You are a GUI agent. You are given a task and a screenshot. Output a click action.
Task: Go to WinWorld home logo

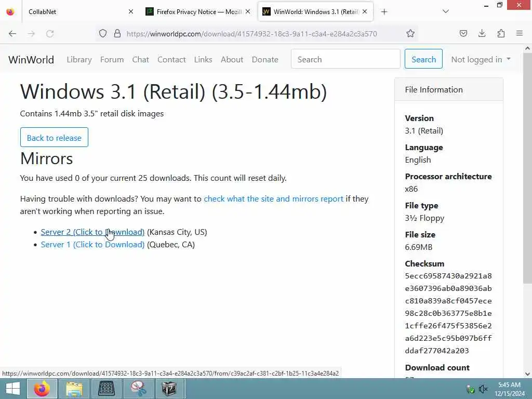(x=31, y=60)
